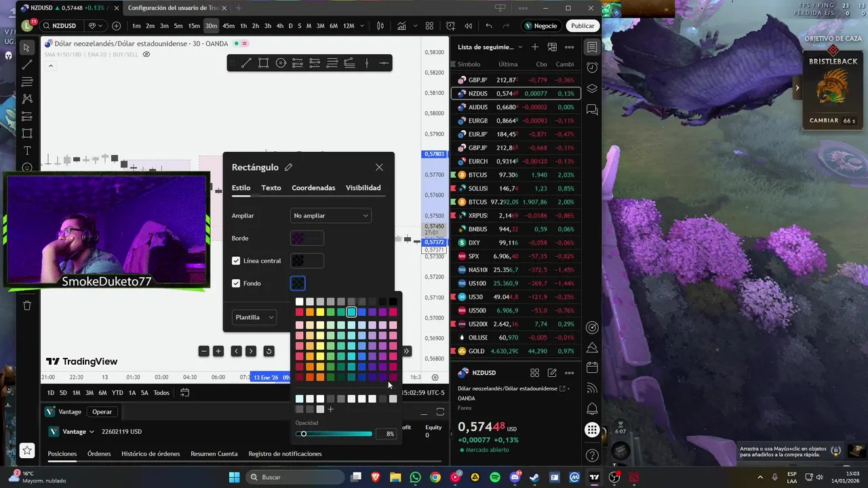The height and width of the screenshot is (488, 868).
Task: Click the Línea central color swatch
Action: pos(307,261)
